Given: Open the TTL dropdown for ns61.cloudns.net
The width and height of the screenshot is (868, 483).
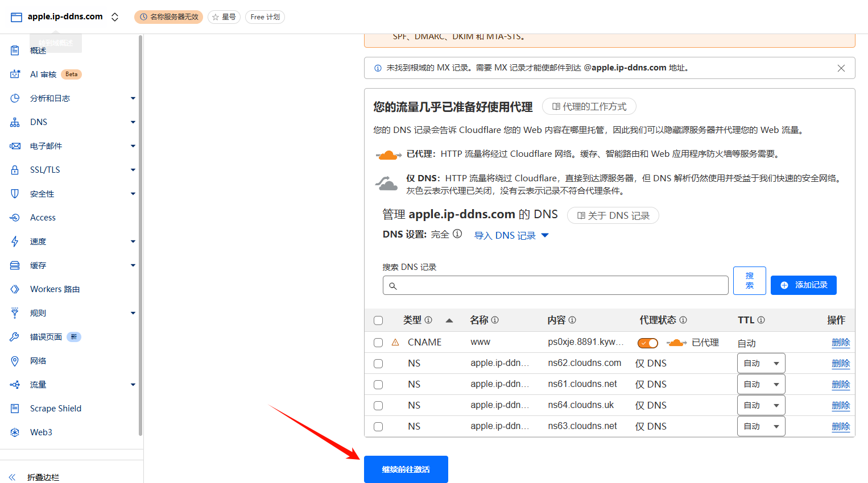Looking at the screenshot, I should pyautogui.click(x=761, y=384).
